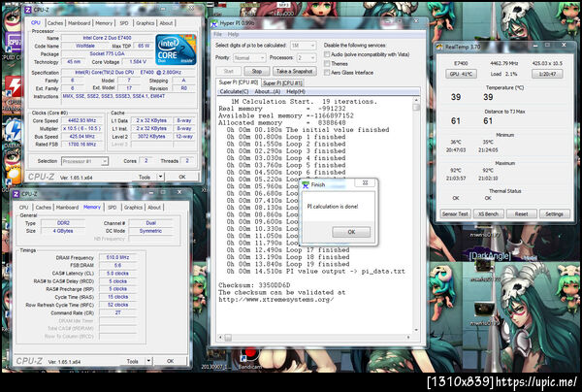Click the Take a Snapshot button
Viewport: 582px width, 392px height.
click(295, 71)
